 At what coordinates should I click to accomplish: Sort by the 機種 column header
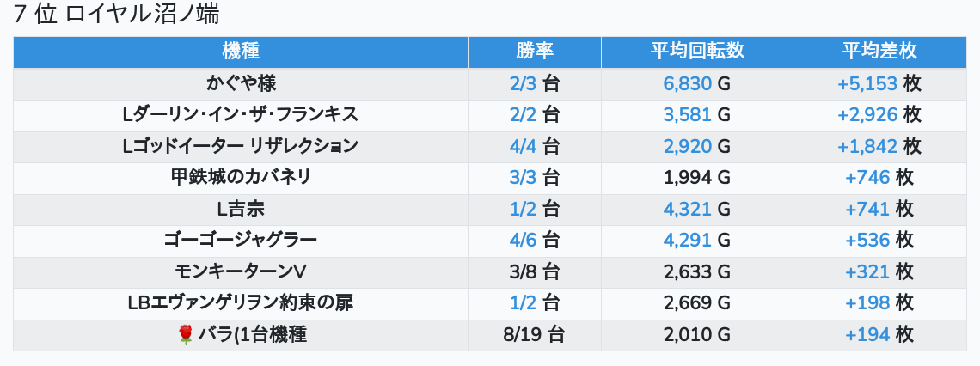241,52
